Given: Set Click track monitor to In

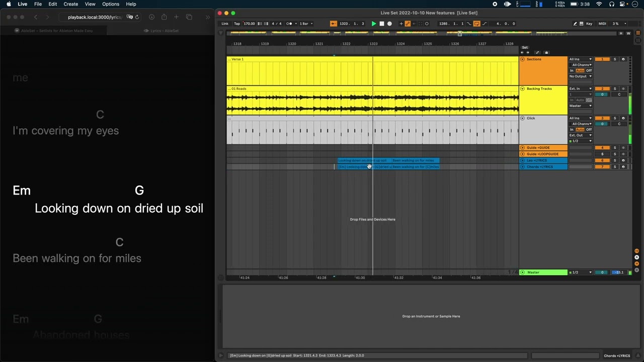Looking at the screenshot, I should pos(572,130).
